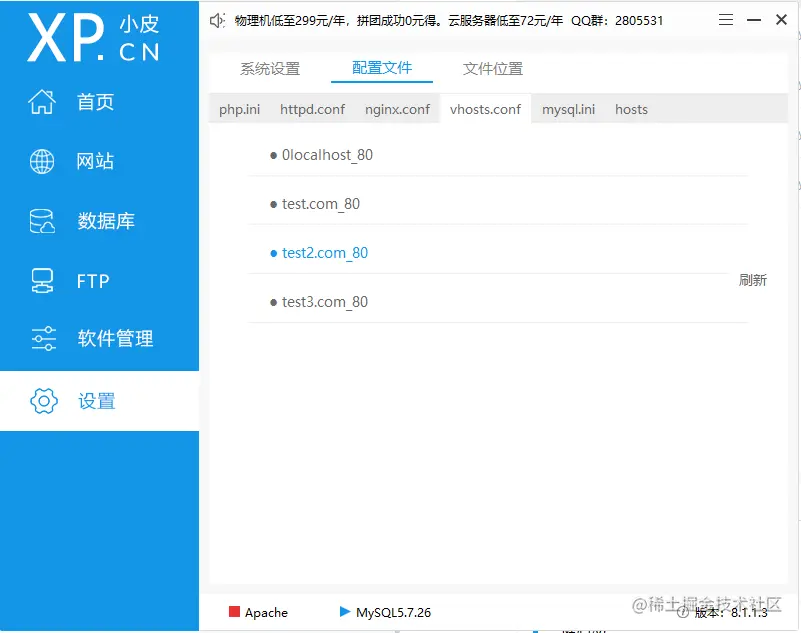Click the home icon in the sidebar
Viewport: 801px width, 633px height.
pos(42,102)
